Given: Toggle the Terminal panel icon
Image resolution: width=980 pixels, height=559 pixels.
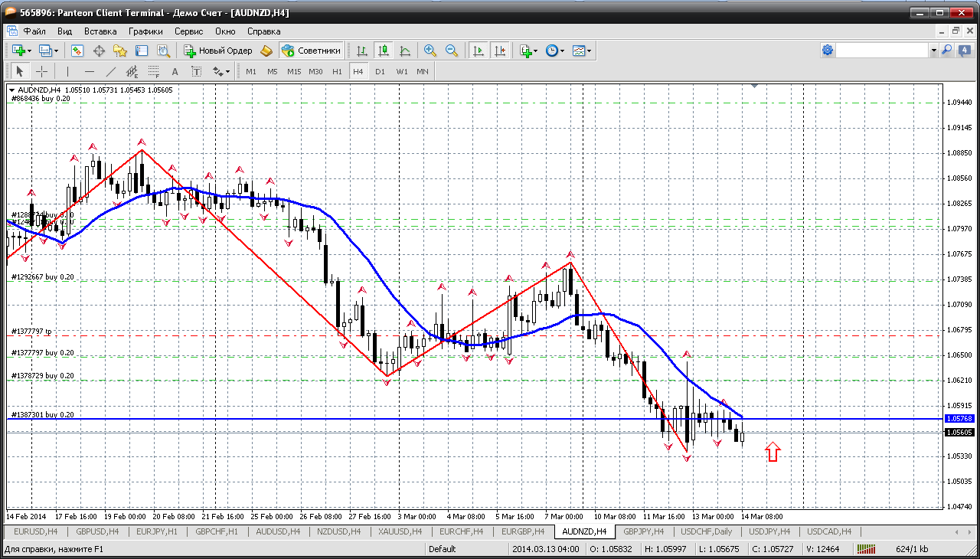Looking at the screenshot, I should pyautogui.click(x=142, y=51).
